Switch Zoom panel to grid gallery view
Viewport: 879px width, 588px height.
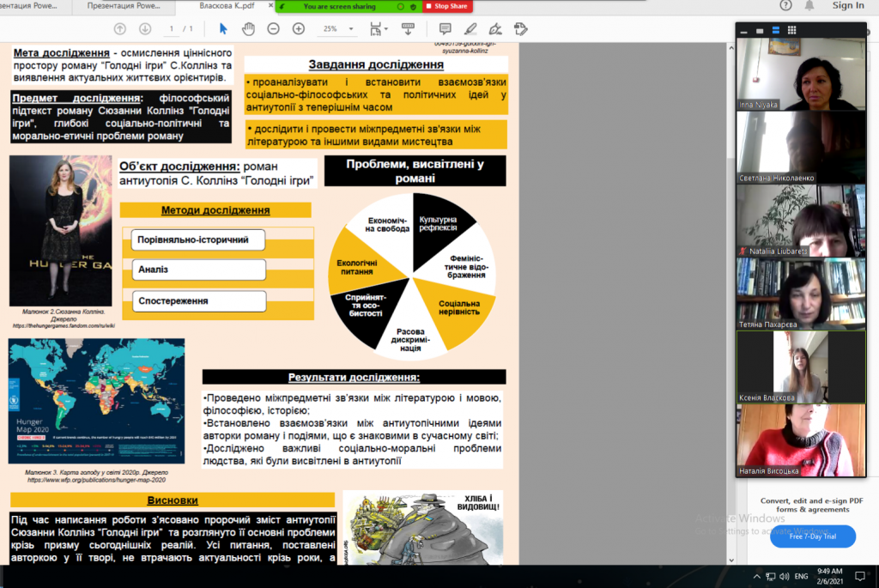point(791,31)
